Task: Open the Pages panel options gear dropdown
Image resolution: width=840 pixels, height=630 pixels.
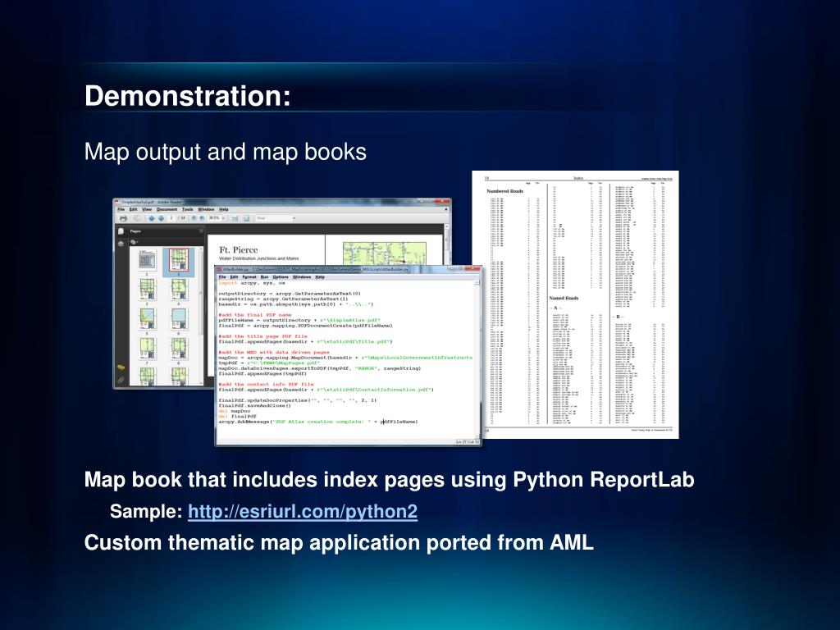Action: (x=134, y=242)
